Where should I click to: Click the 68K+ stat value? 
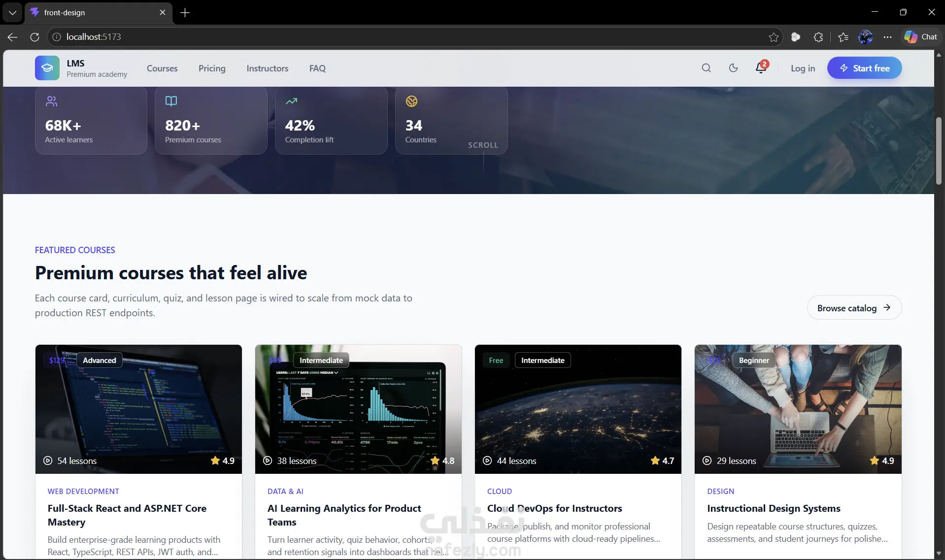pos(63,126)
